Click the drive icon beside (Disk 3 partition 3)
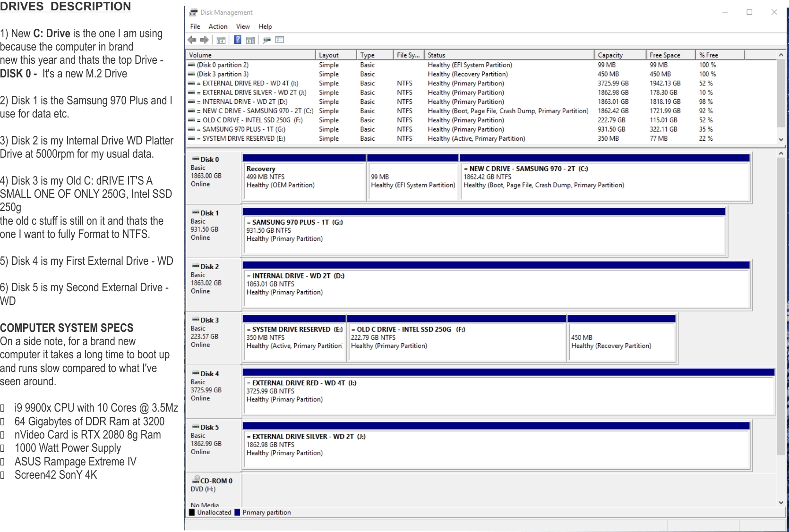Viewport: 789px width, 532px height. pyautogui.click(x=191, y=74)
